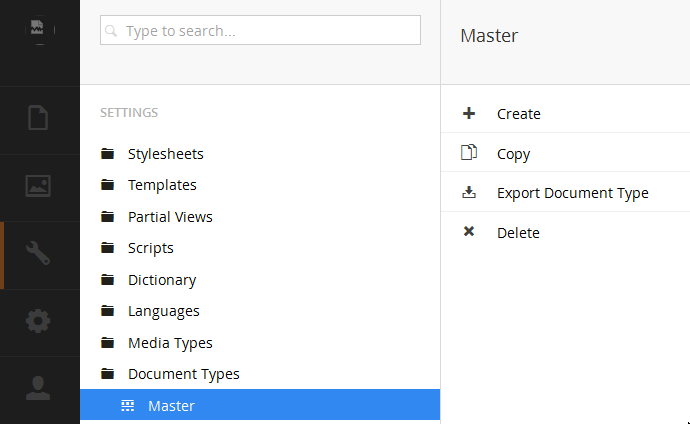This screenshot has width=690, height=424.
Task: Open the Partial Views tree node
Action: 170,217
